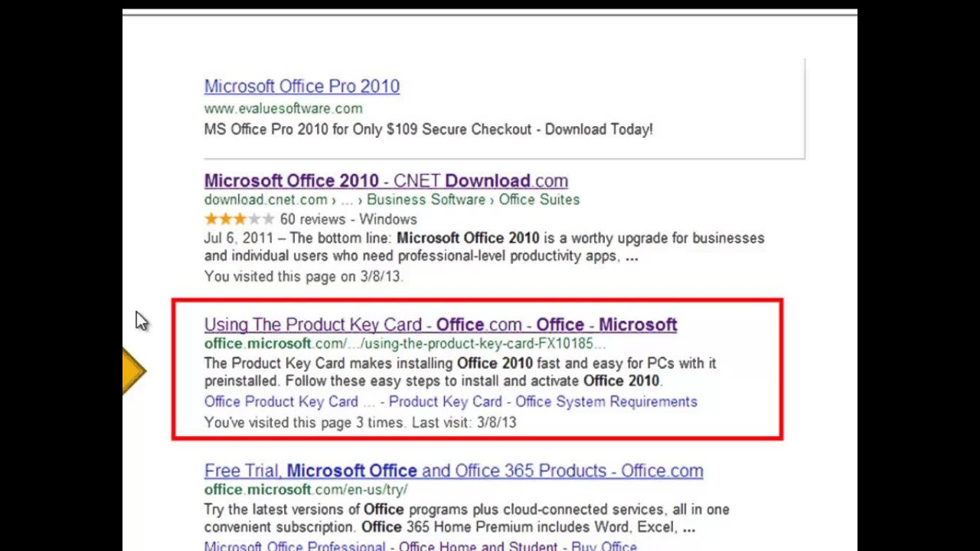980x551 pixels.
Task: Open Free Trial Microsoft Office 365 result
Action: (453, 471)
